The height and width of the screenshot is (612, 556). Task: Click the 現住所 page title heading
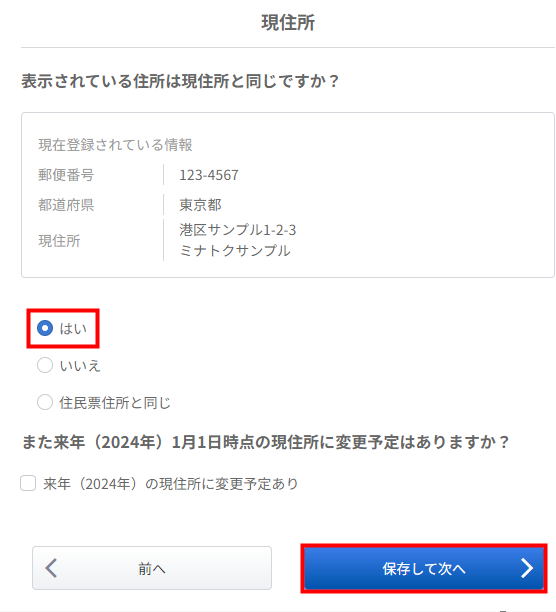pos(288,23)
